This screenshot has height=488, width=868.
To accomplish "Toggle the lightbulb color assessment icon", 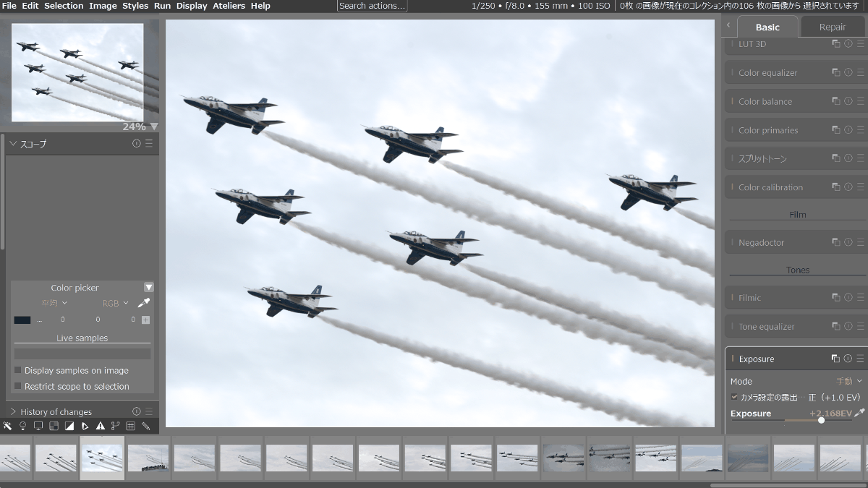I will point(22,426).
